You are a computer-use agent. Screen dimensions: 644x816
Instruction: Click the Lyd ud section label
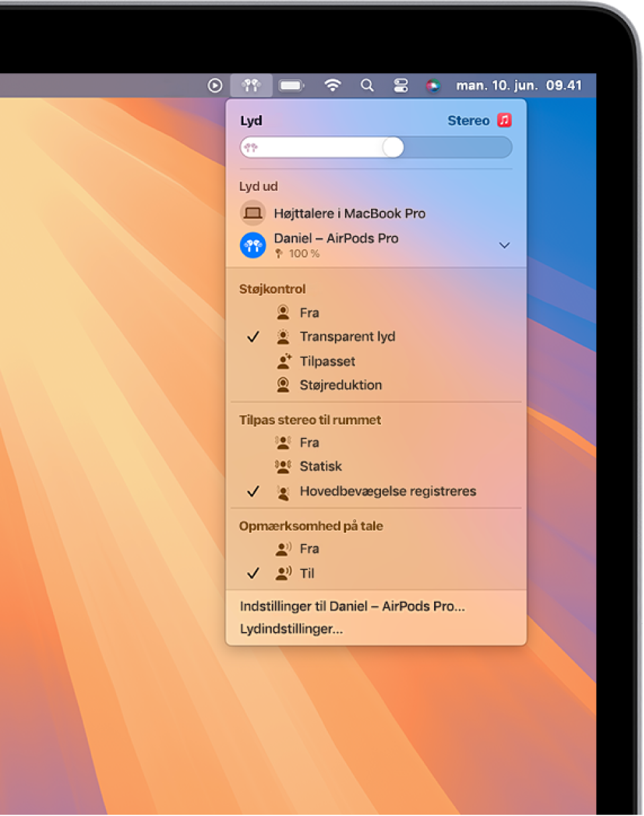click(x=258, y=187)
